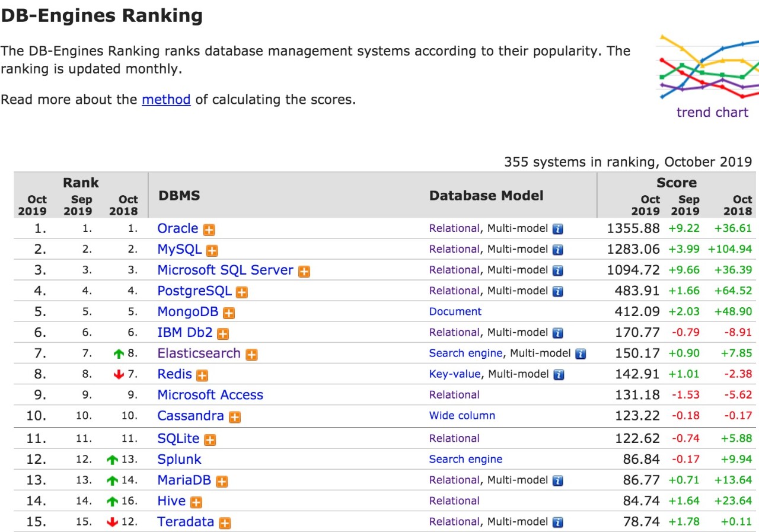
Task: Click the orange plus icon beside Redis
Action: tap(202, 375)
